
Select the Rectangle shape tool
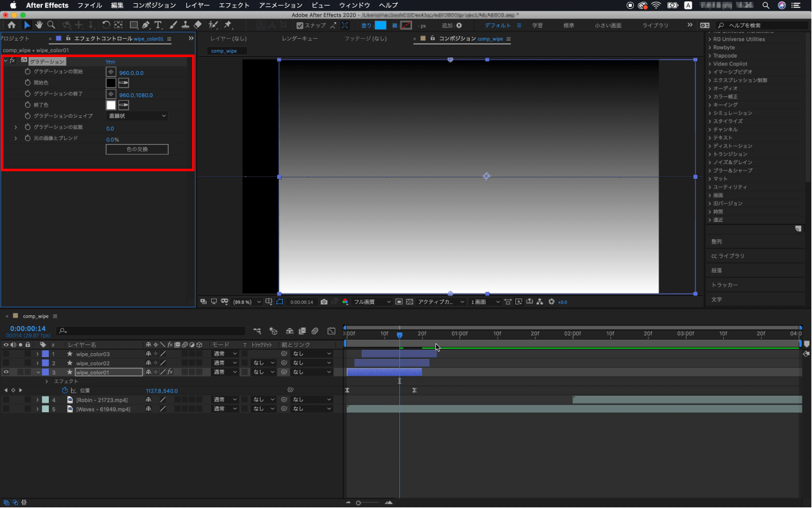134,25
